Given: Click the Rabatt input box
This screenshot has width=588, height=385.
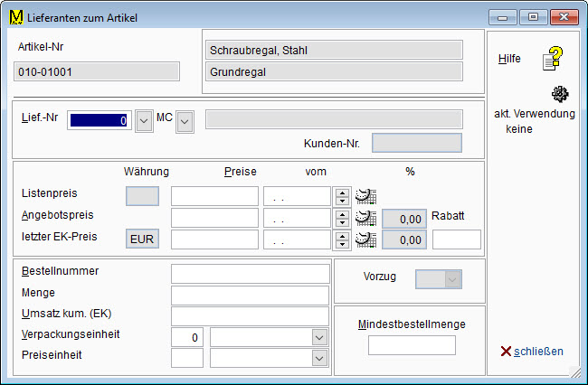Looking at the screenshot, I should [457, 239].
